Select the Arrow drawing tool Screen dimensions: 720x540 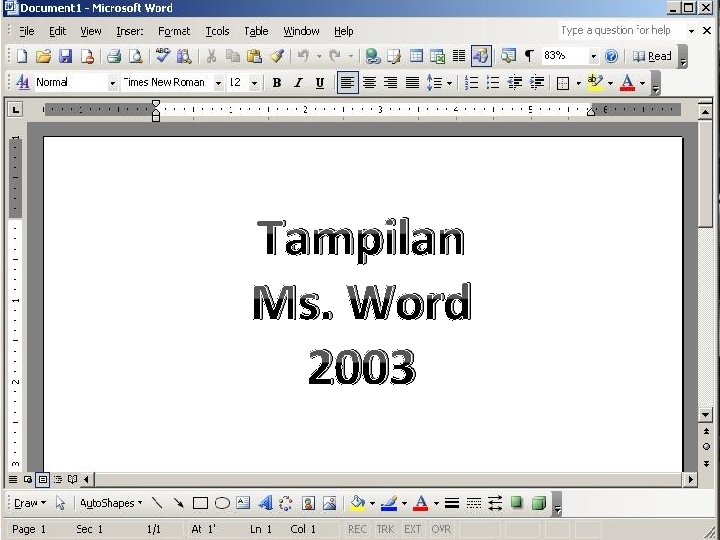[179, 503]
